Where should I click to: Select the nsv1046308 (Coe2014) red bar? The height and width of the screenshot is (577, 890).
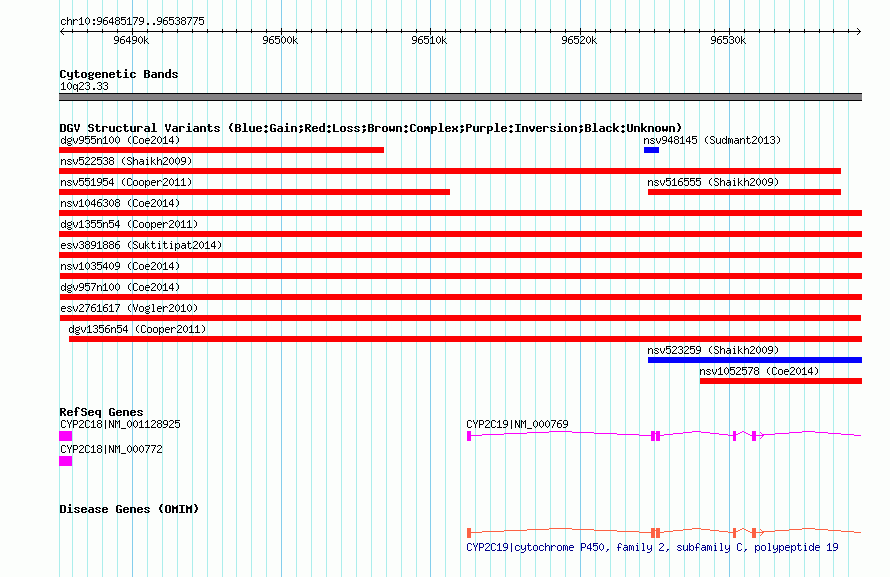coord(460,213)
